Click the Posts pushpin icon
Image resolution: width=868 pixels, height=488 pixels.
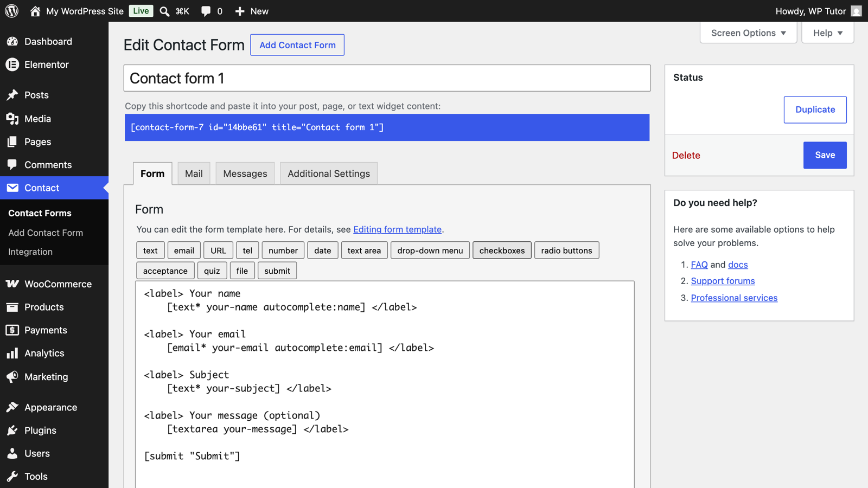(x=12, y=95)
